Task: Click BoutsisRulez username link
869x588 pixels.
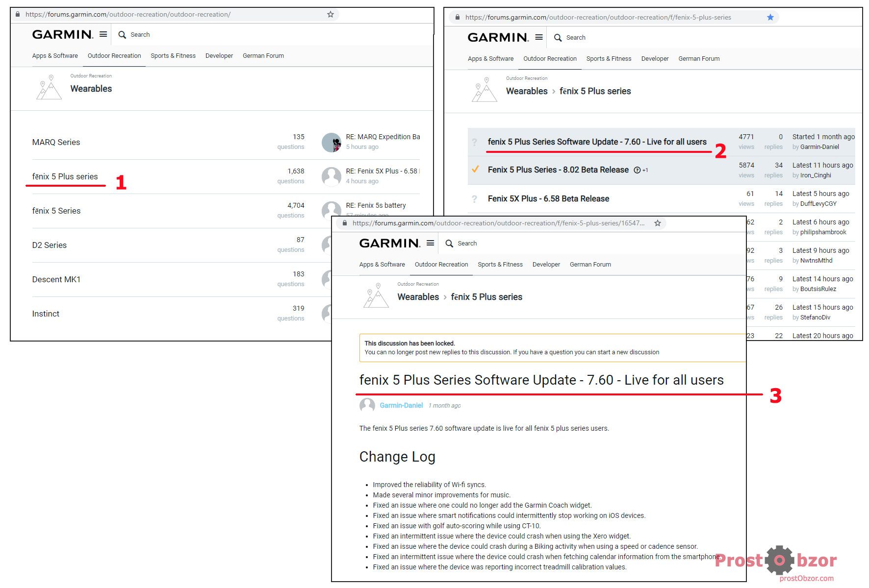Action: click(818, 289)
